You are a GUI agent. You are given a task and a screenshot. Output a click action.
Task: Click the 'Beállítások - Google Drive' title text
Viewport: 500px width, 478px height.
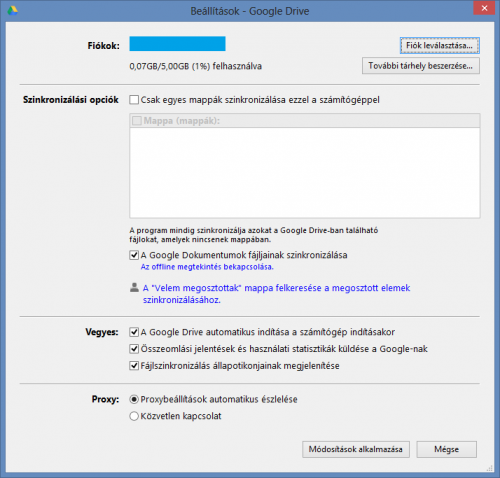(250, 11)
